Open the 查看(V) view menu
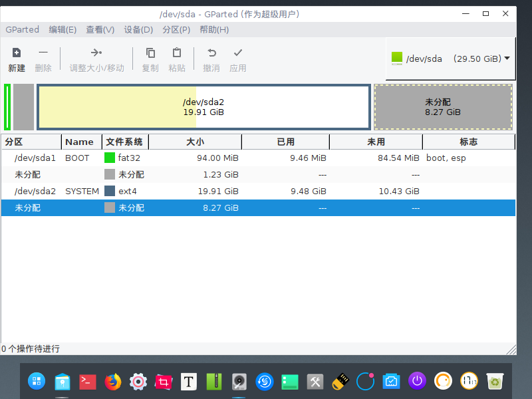 pos(100,30)
